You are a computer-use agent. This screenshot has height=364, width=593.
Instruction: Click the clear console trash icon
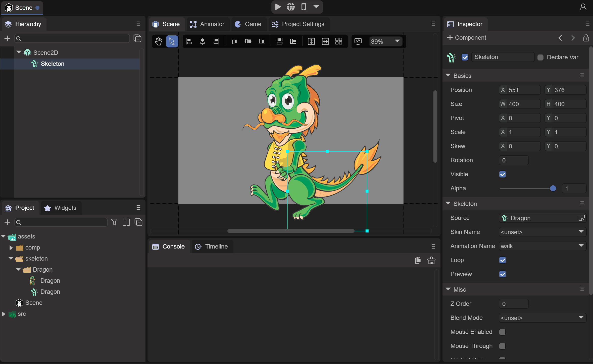431,260
